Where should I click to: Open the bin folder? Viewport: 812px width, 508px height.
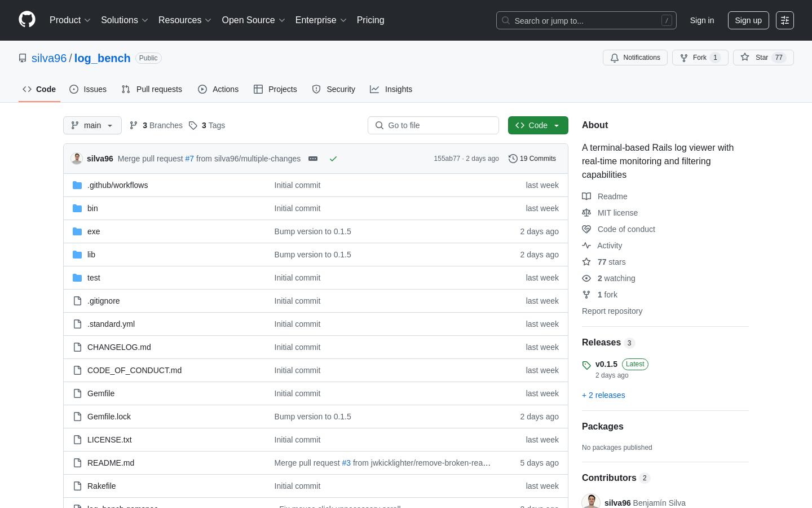(x=92, y=208)
